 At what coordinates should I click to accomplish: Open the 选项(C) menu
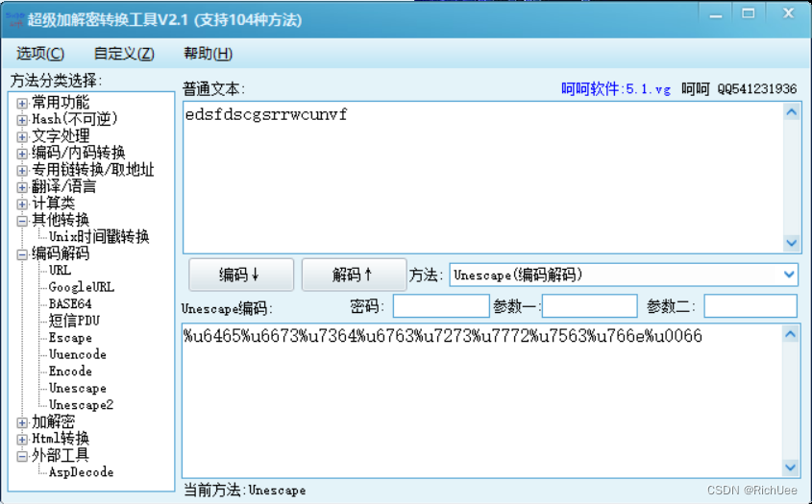(39, 54)
